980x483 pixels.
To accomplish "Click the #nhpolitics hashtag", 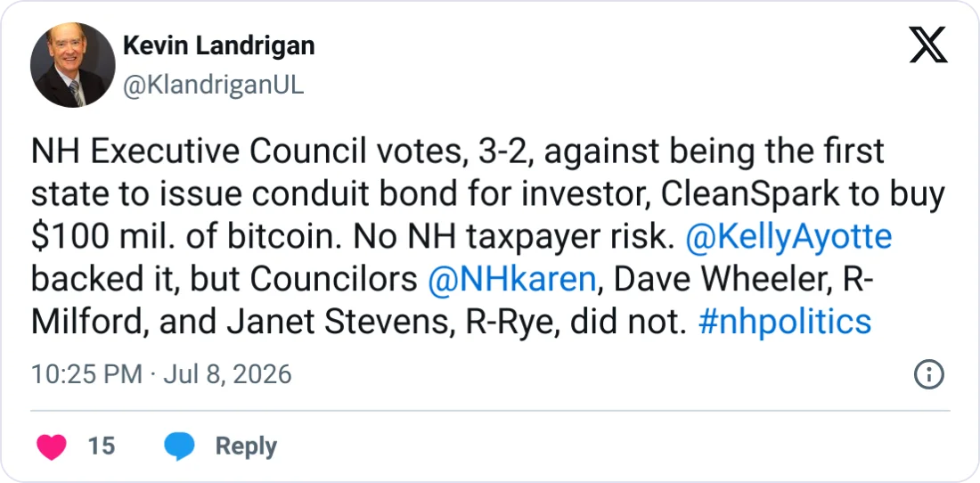I will [x=784, y=321].
